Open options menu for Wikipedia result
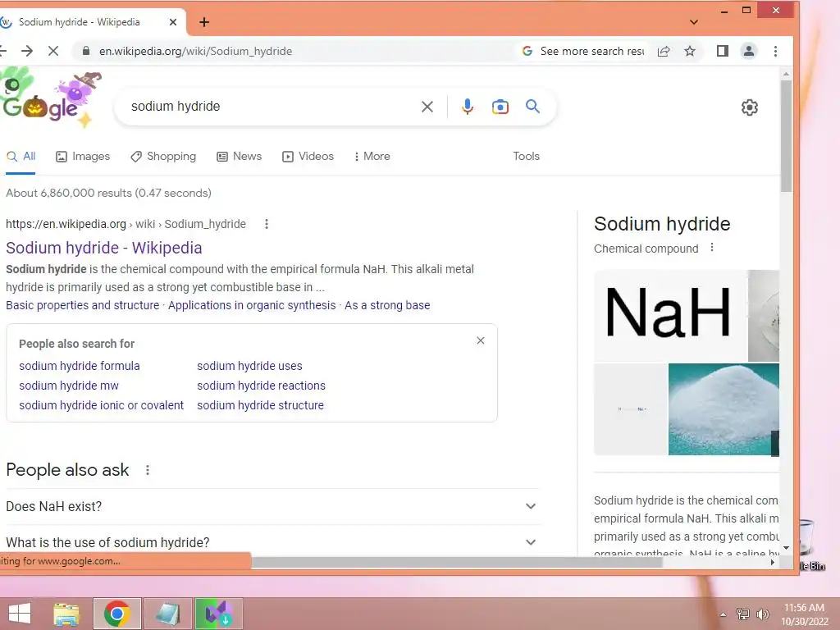This screenshot has height=630, width=840. [x=267, y=224]
